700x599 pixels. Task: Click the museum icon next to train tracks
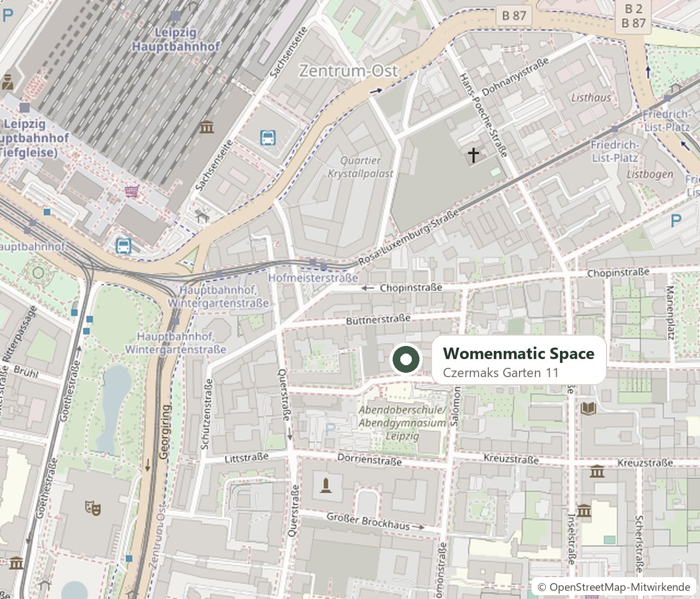point(206,127)
